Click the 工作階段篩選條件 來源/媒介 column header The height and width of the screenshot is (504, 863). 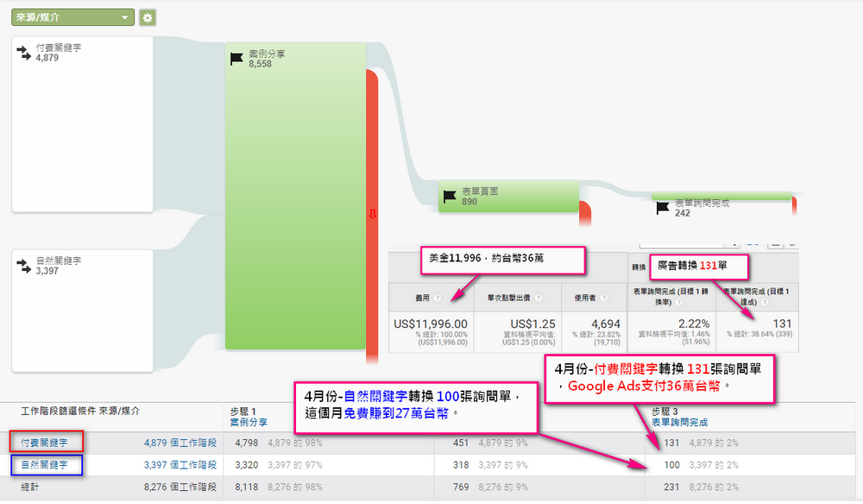(x=80, y=411)
